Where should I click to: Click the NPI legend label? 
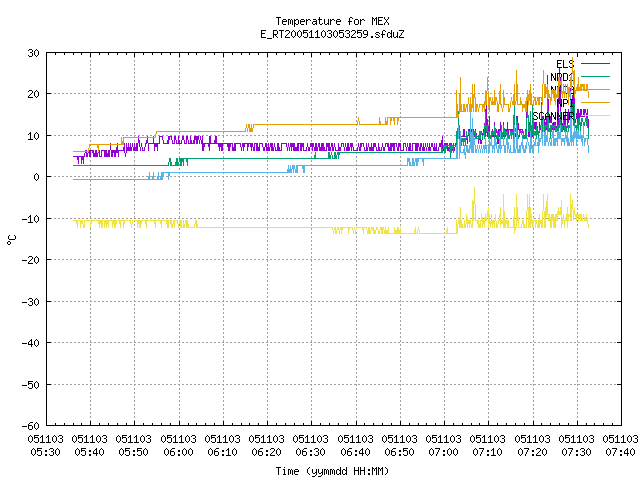(x=565, y=103)
